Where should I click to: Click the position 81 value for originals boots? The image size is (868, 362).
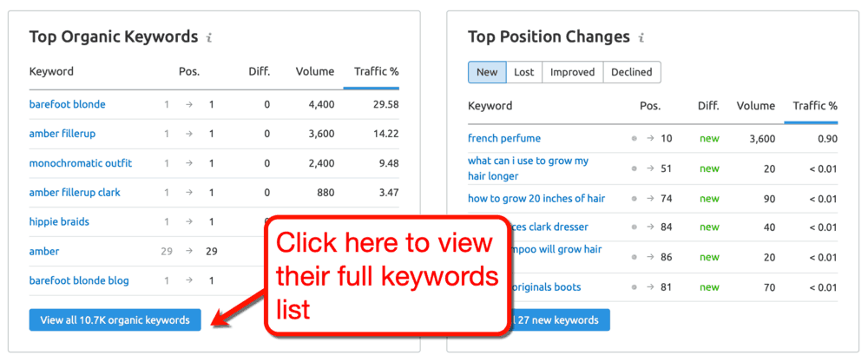667,287
